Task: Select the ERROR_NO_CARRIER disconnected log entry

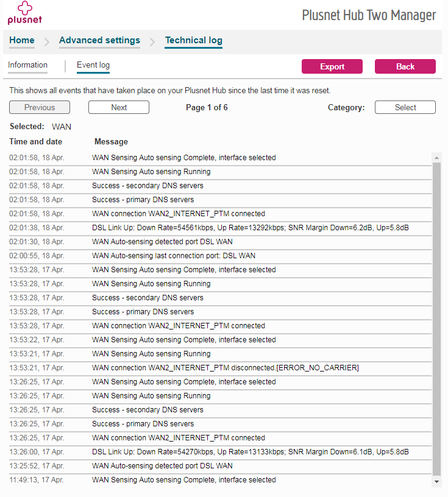Action: click(x=225, y=368)
